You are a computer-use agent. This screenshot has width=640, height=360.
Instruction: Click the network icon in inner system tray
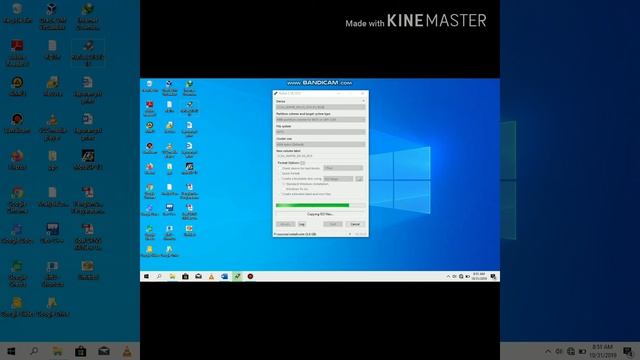point(461,276)
